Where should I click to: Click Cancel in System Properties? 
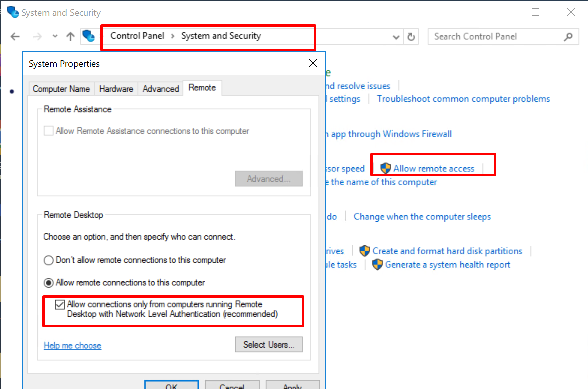click(x=232, y=385)
